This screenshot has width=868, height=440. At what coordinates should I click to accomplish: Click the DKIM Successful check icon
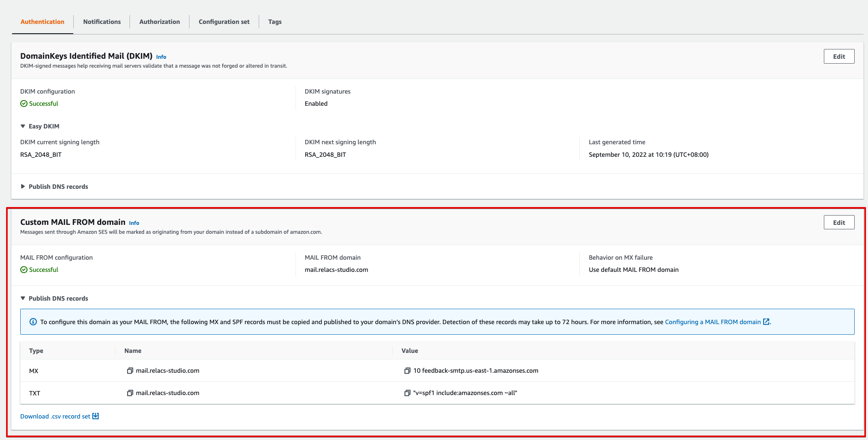pos(24,104)
